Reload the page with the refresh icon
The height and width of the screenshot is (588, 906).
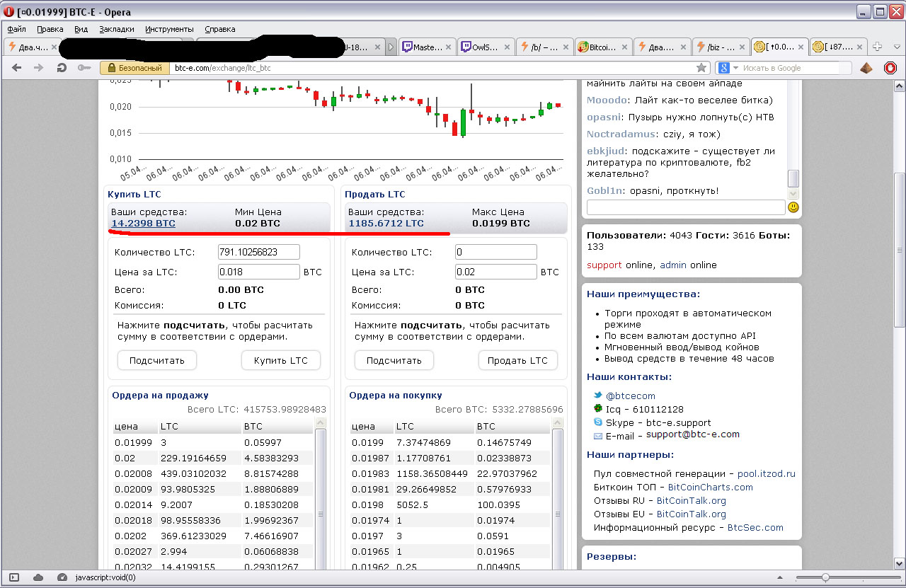(62, 68)
